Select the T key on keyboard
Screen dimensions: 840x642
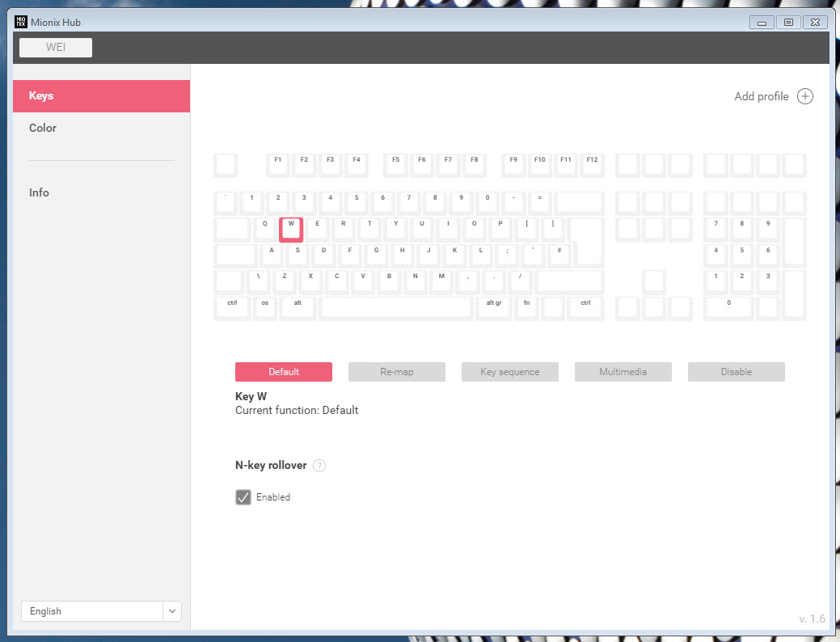pos(369,230)
